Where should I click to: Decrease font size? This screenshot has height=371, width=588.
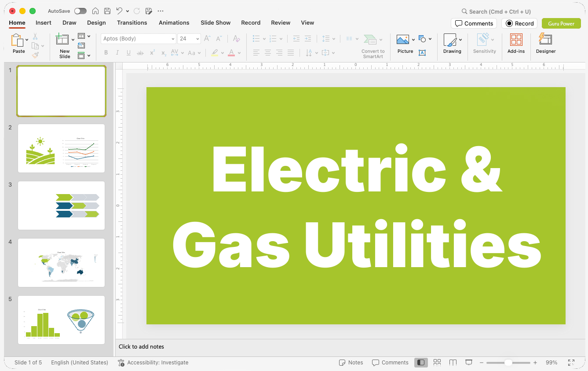pos(219,39)
